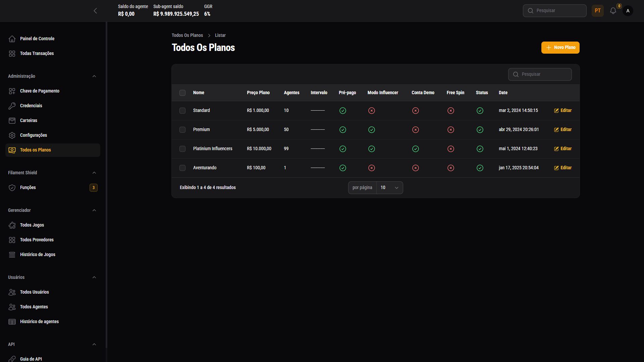The image size is (644, 362).
Task: Click Premium row Modo Influencer check icon
Action: click(x=372, y=130)
